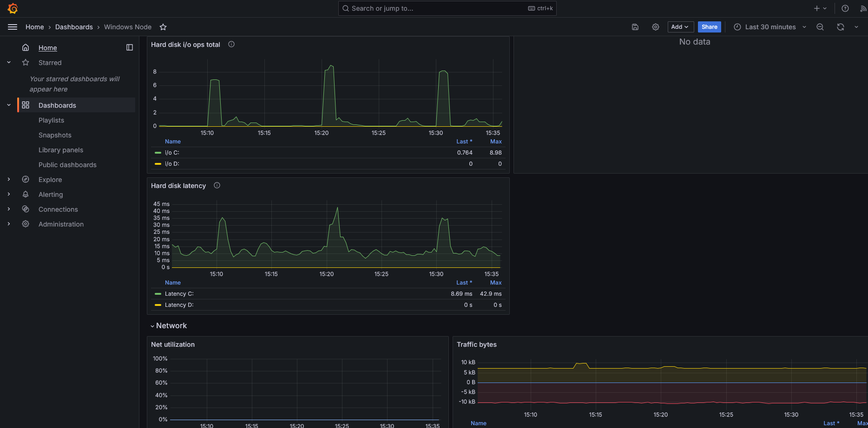This screenshot has width=868, height=428.
Task: Focus the Search or jump to field
Action: click(x=447, y=8)
